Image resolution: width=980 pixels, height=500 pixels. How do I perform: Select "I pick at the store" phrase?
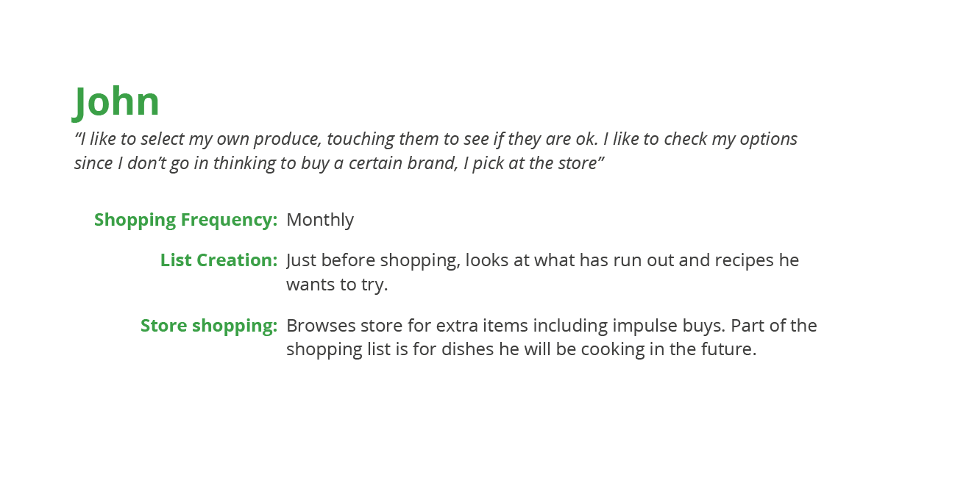click(533, 163)
